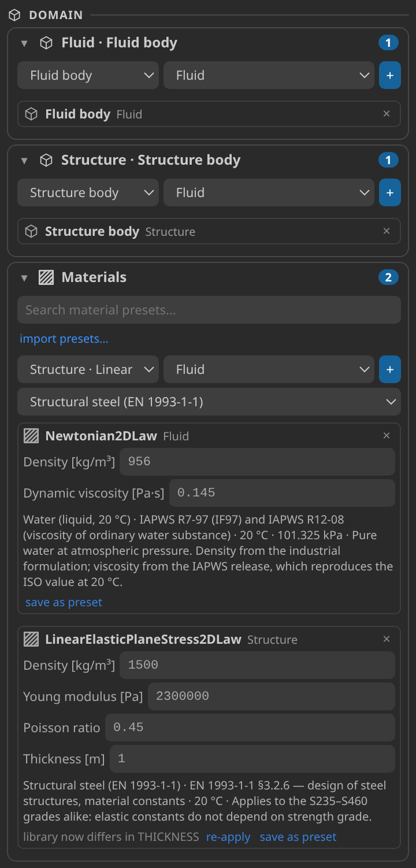This screenshot has height=868, width=416.
Task: Remove the LinearElasticPlaneStress2DLaw material card
Action: [387, 639]
